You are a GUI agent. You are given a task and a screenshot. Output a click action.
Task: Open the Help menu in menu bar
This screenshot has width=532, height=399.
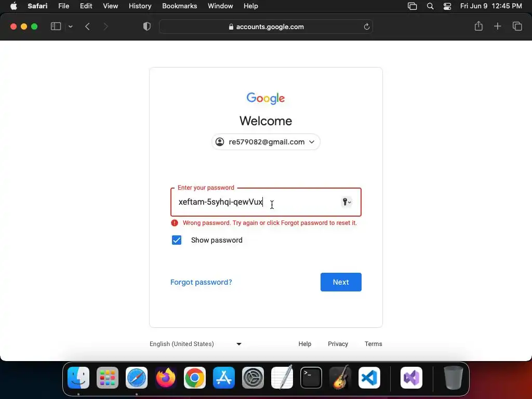coord(251,6)
